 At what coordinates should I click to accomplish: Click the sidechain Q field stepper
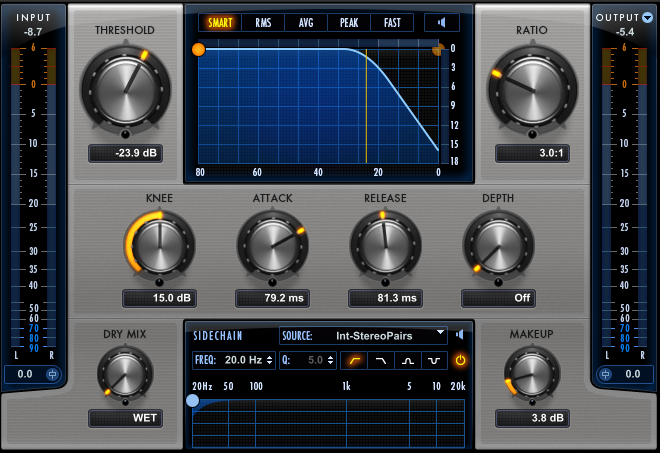[330, 360]
